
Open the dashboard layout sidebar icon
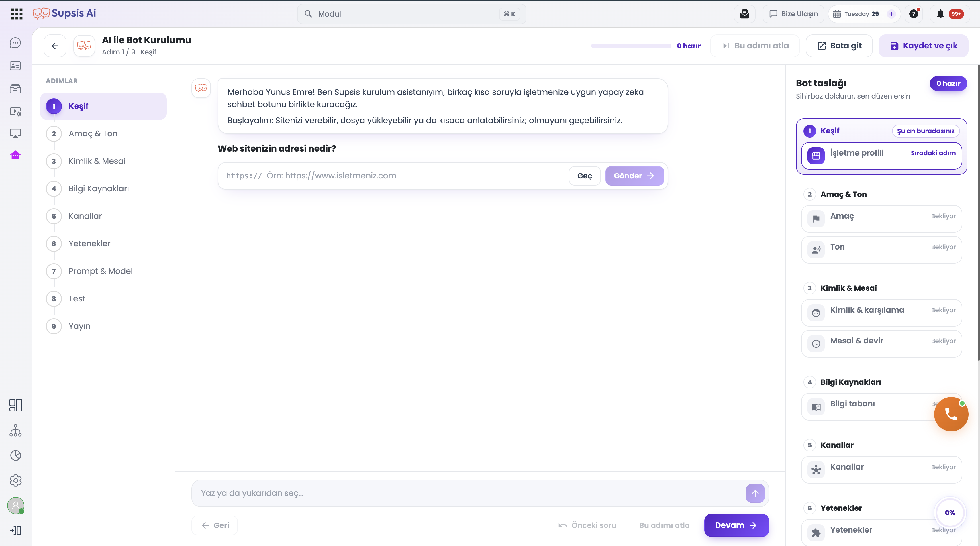[x=15, y=405]
